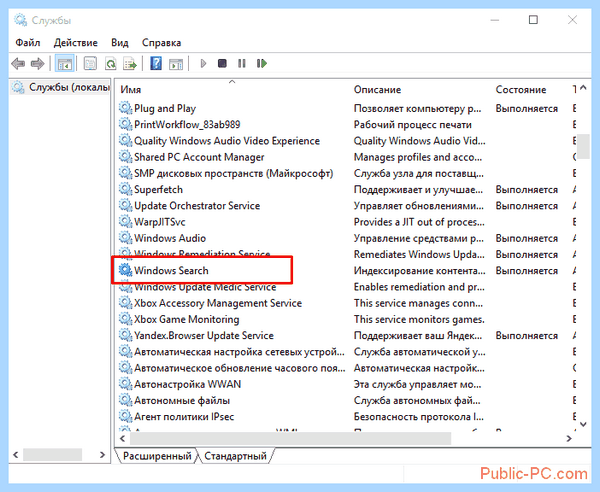Select Quality Windows Audio Video Experience service
The width and height of the screenshot is (600, 492).
[227, 141]
